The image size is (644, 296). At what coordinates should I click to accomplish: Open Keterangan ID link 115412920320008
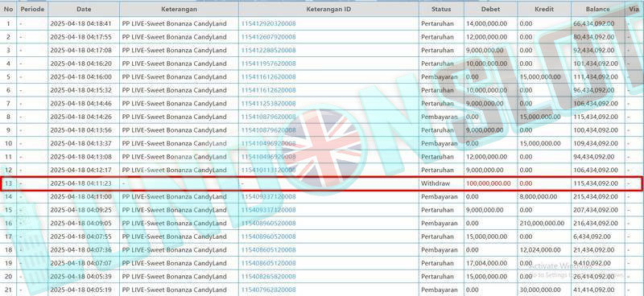(x=268, y=24)
